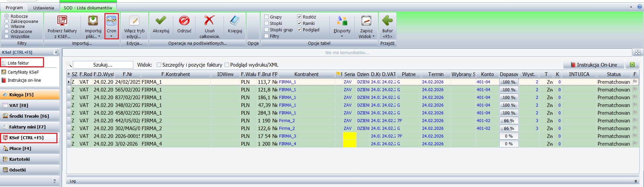The width and height of the screenshot is (644, 187).
Task: Check Podgląd wydruku/XML
Action: pos(227,65)
